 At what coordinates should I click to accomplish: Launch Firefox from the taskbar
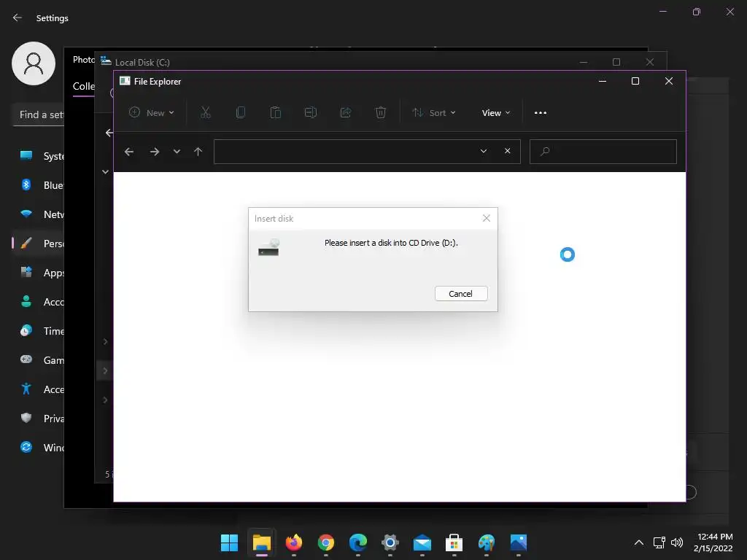[293, 542]
